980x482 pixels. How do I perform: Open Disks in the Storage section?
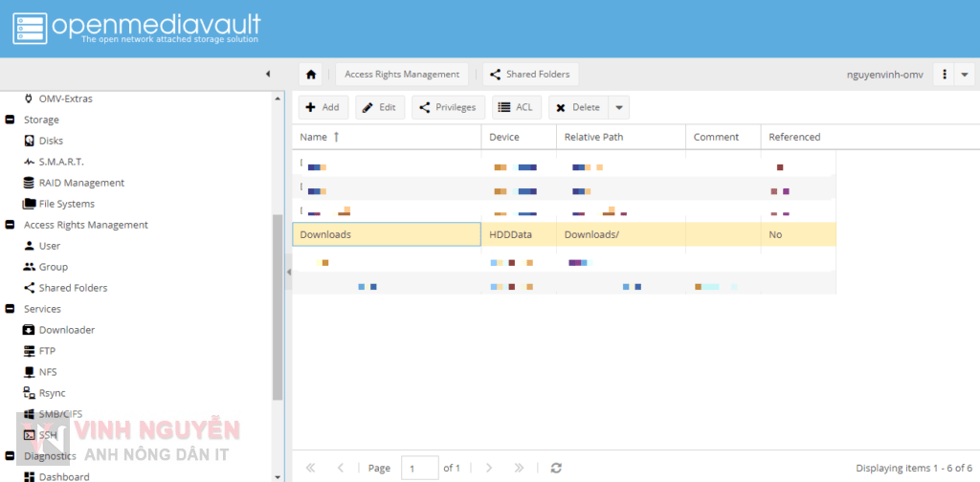tap(51, 141)
